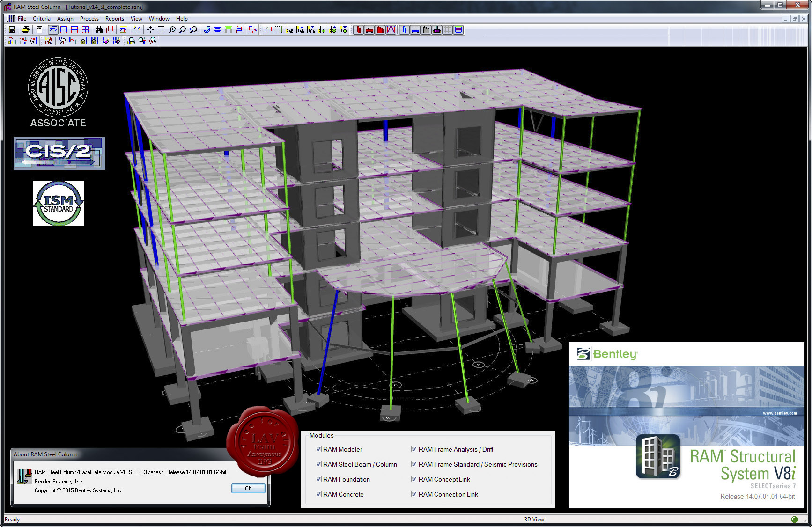
Task: Click the 'Copyright © 2015 Bentley Systems, Inc.' text
Action: pos(78,490)
